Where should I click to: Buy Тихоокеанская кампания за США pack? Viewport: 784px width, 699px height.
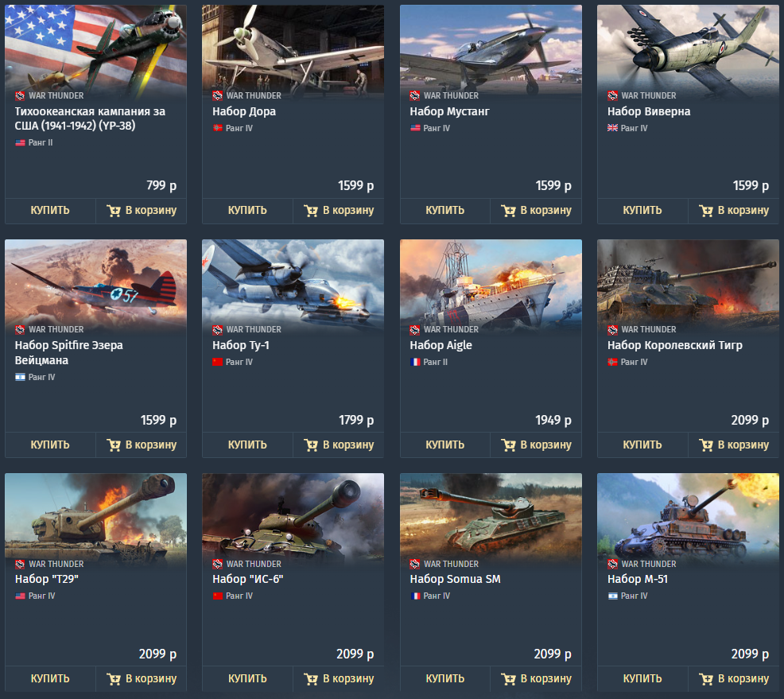tap(50, 211)
